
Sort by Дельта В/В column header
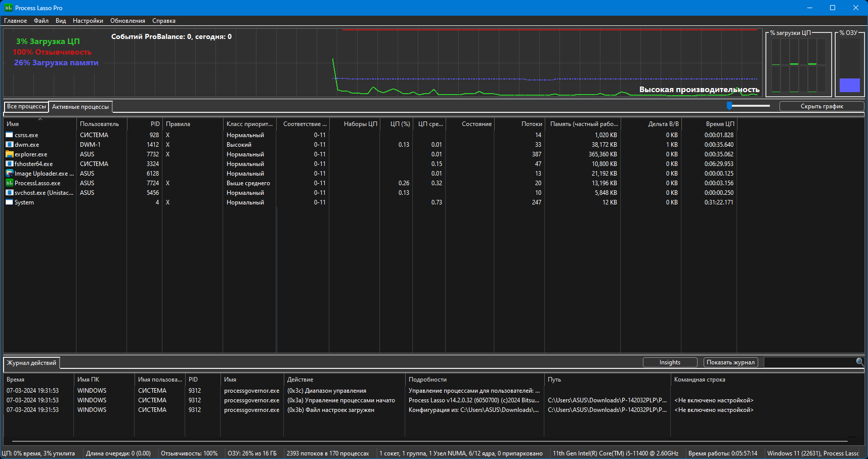[651, 124]
